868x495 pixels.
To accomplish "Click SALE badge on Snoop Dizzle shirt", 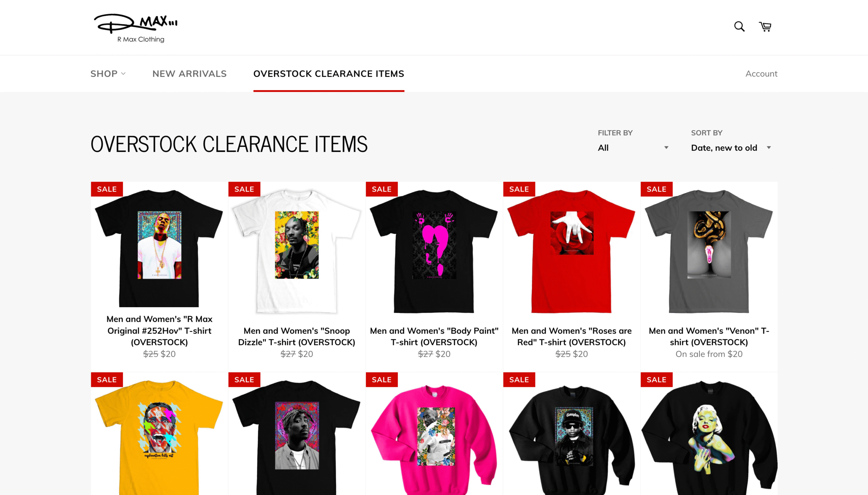I will pyautogui.click(x=244, y=189).
